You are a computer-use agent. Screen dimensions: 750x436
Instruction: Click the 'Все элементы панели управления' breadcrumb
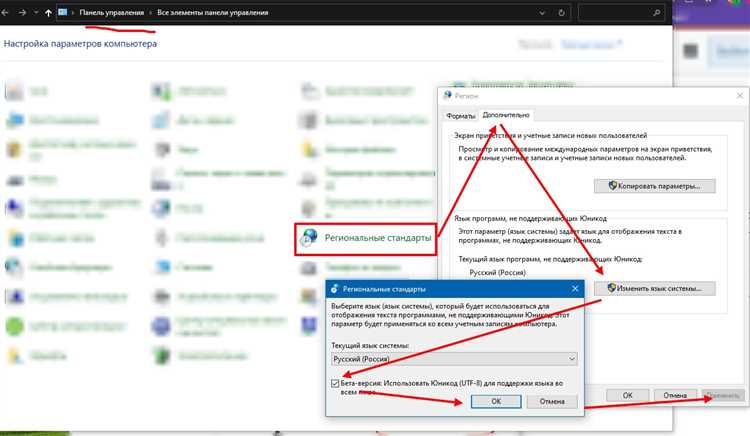pyautogui.click(x=212, y=13)
